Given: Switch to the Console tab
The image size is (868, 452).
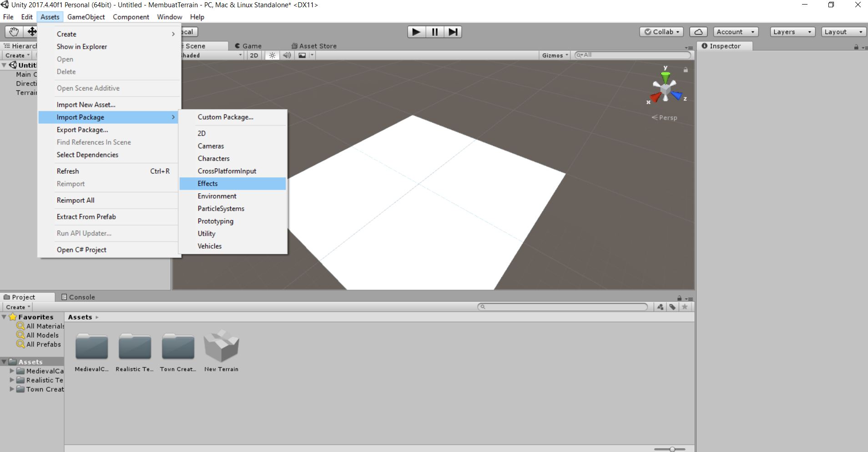Looking at the screenshot, I should (x=81, y=297).
